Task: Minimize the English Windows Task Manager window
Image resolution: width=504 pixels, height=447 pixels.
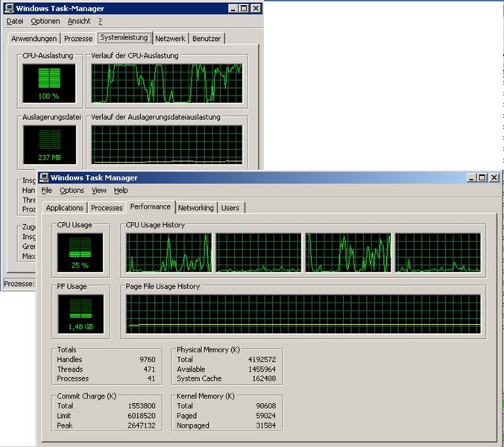Action: (471, 177)
